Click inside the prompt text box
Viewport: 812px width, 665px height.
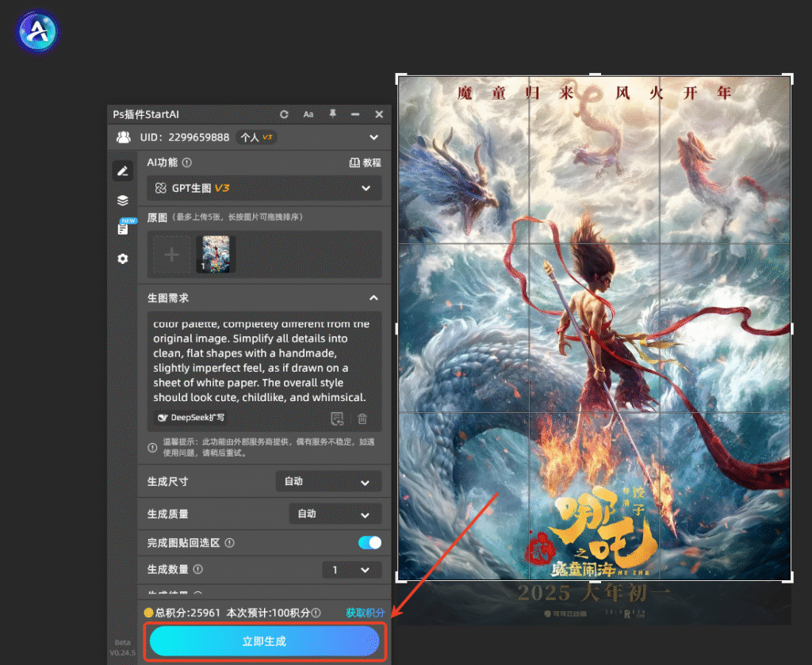(264, 361)
